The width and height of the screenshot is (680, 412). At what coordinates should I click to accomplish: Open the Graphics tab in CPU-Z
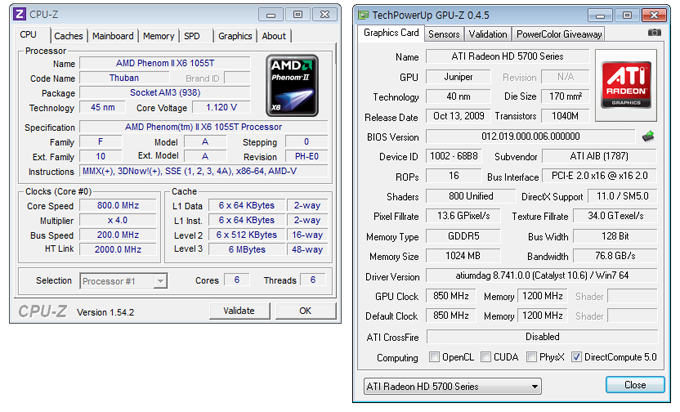(x=235, y=36)
